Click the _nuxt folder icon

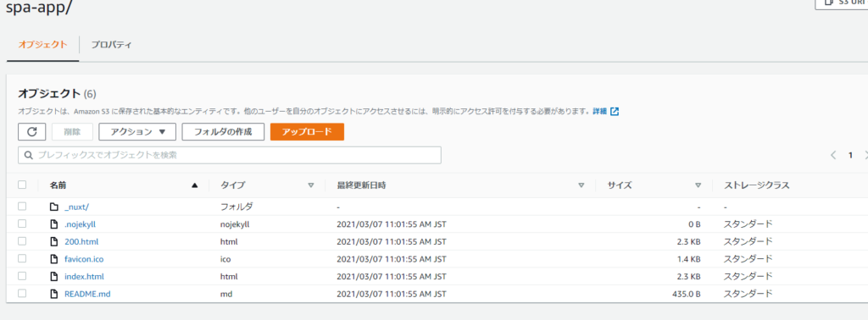[53, 207]
